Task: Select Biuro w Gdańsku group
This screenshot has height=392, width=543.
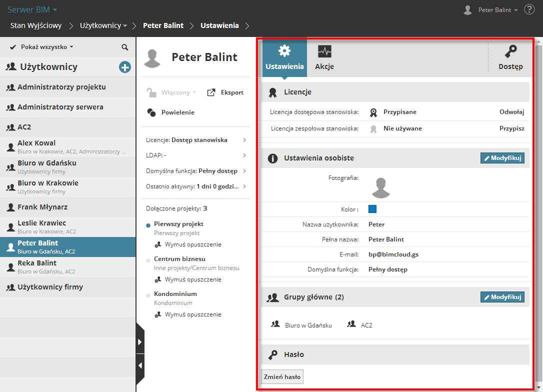Action: click(x=68, y=167)
